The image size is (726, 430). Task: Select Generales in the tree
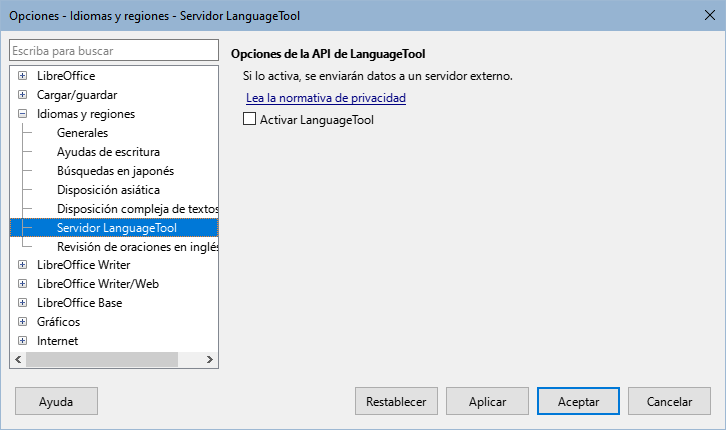[x=82, y=133]
